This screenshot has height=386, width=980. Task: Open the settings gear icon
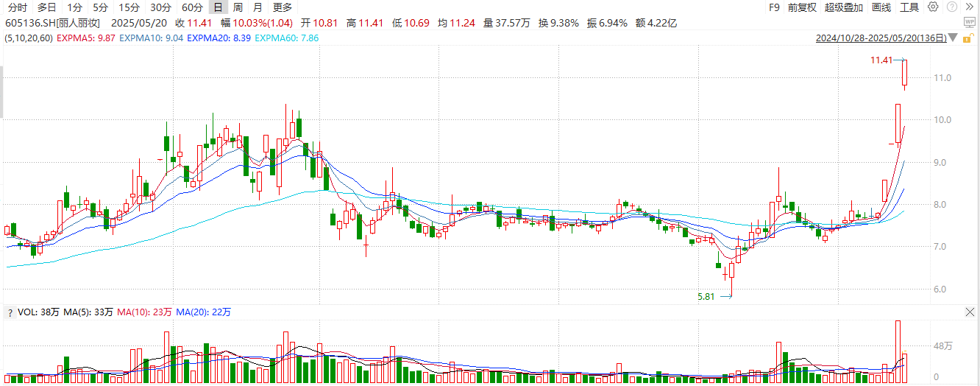933,7
